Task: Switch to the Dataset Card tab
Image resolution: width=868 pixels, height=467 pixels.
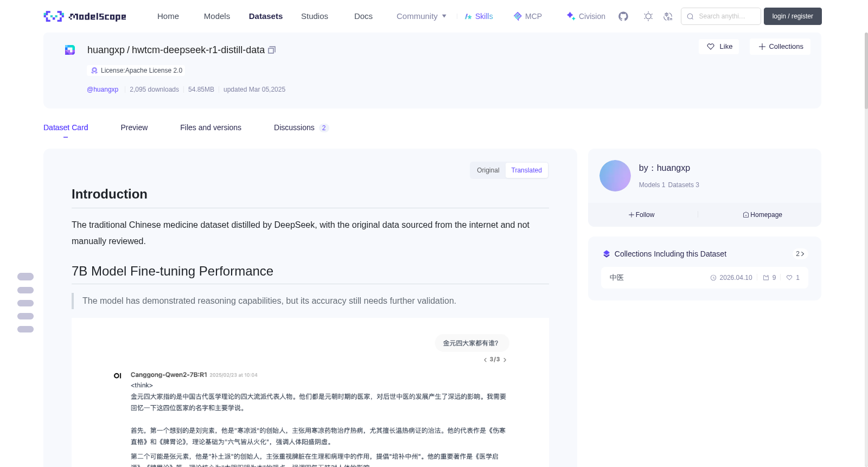Action: click(x=66, y=127)
